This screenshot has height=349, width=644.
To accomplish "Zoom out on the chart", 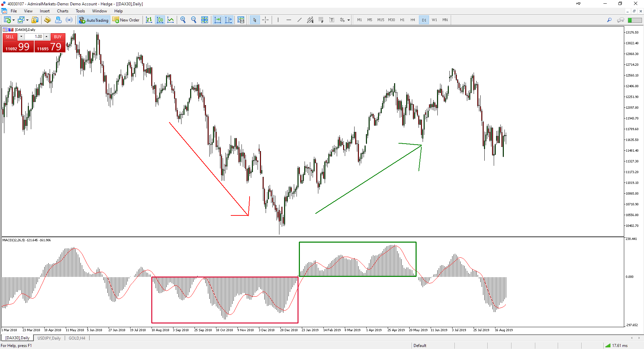I will 194,20.
